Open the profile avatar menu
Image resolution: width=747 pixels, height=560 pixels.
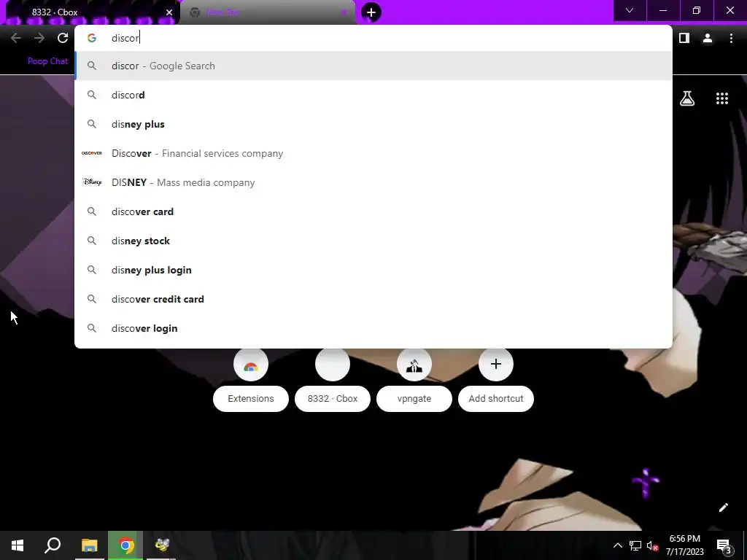click(708, 38)
